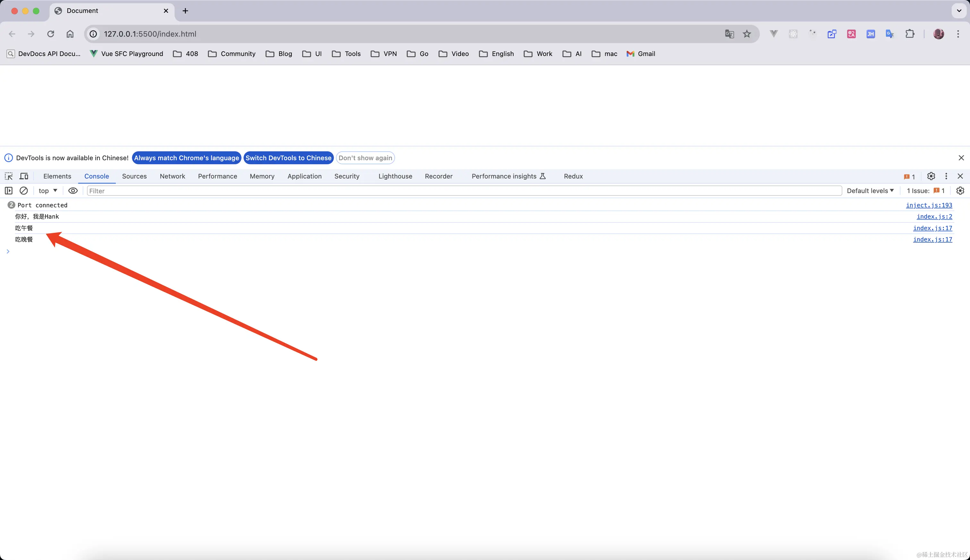Image resolution: width=970 pixels, height=560 pixels.
Task: Open the inject.js:193 source link
Action: tap(929, 205)
